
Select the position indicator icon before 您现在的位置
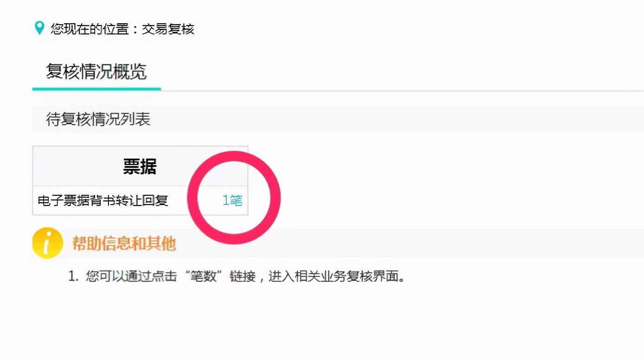click(x=39, y=28)
